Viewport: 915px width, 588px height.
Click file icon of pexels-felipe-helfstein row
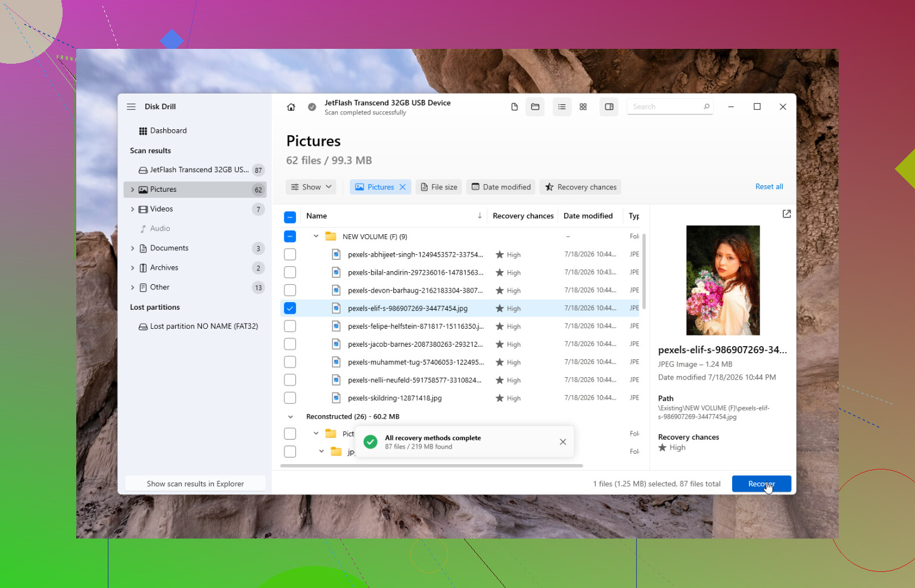tap(336, 326)
